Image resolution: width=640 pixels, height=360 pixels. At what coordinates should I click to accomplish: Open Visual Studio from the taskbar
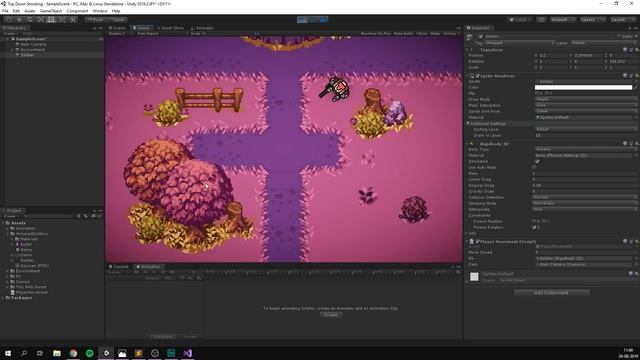(x=187, y=353)
